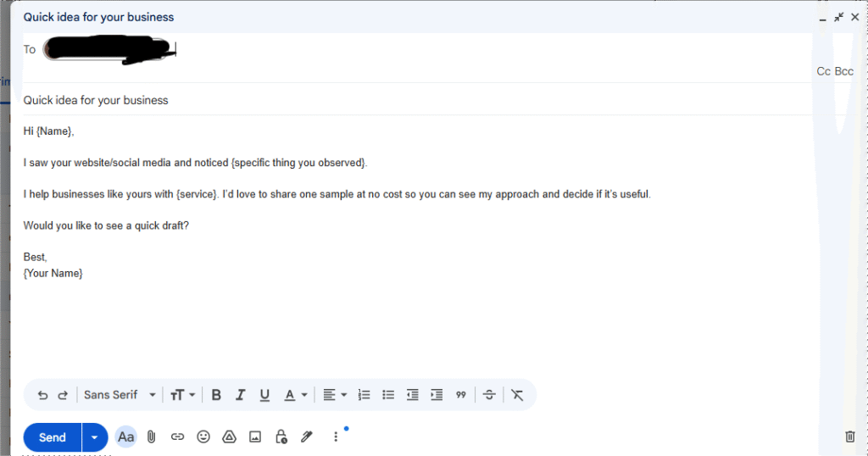Expand the Sans Serif font dropdown
868x456 pixels.
click(120, 395)
